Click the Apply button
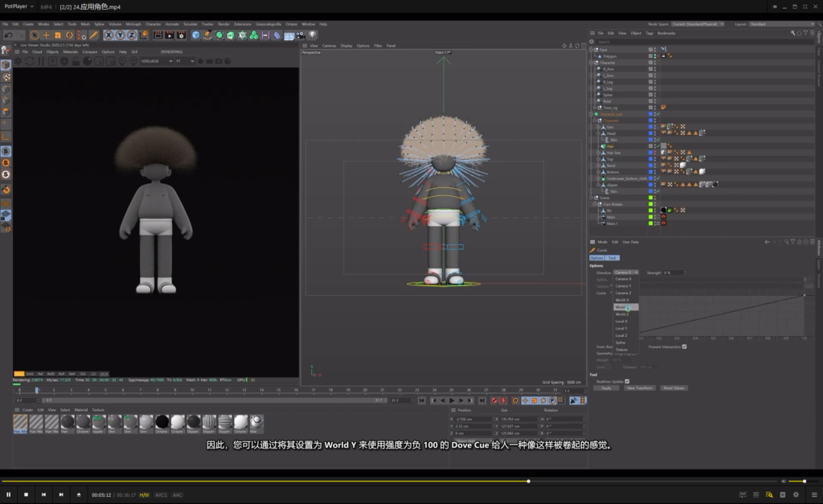823x504 pixels. (x=605, y=387)
